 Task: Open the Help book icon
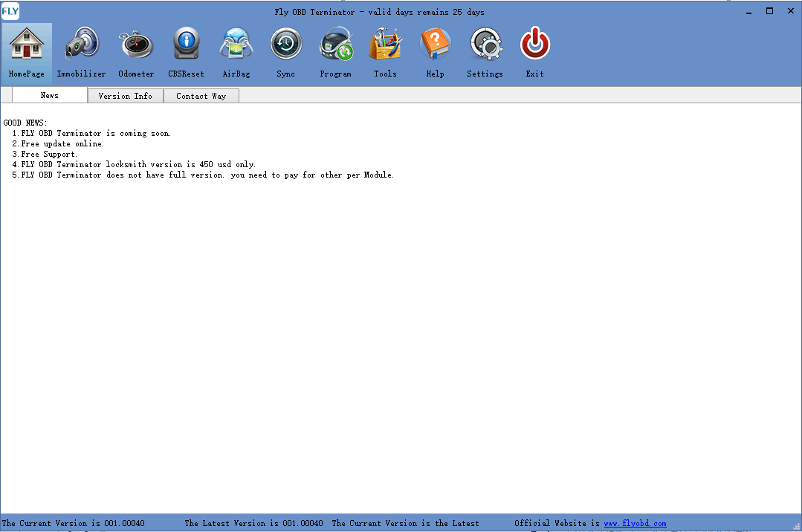(436, 52)
